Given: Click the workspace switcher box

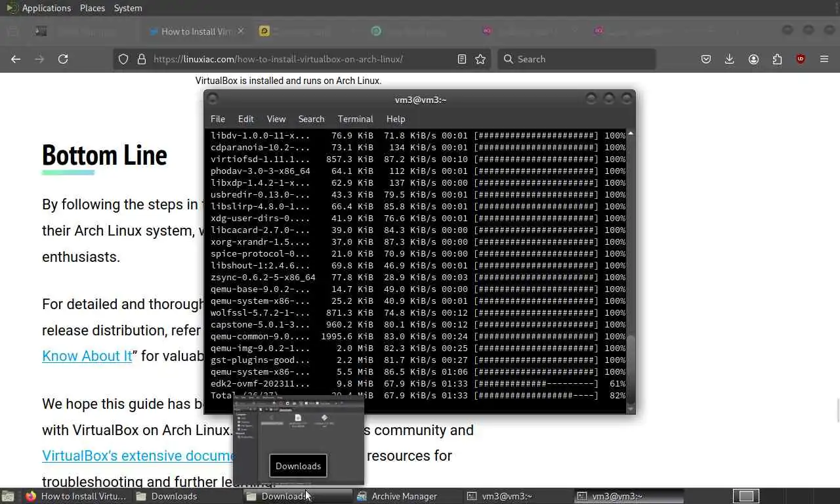Looking at the screenshot, I should click(746, 496).
